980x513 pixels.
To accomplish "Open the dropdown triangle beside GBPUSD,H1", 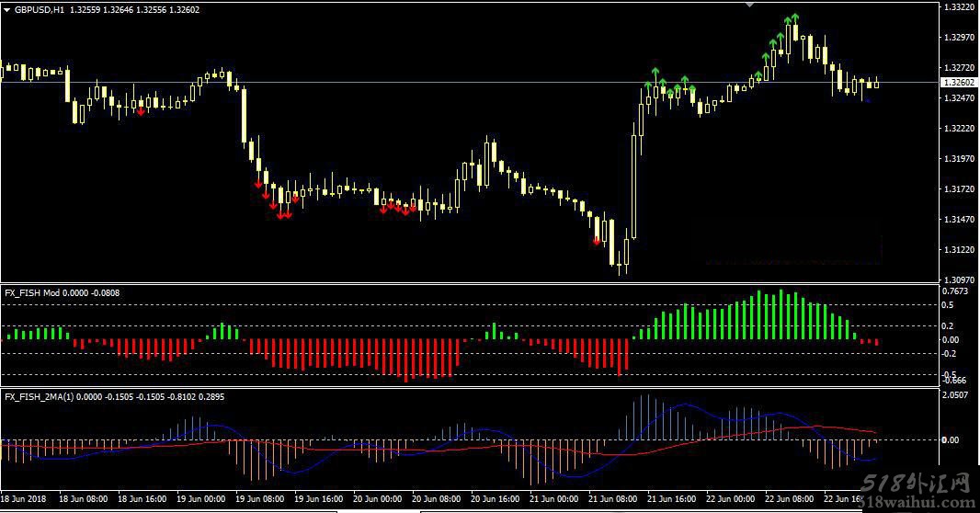I will tap(7, 9).
